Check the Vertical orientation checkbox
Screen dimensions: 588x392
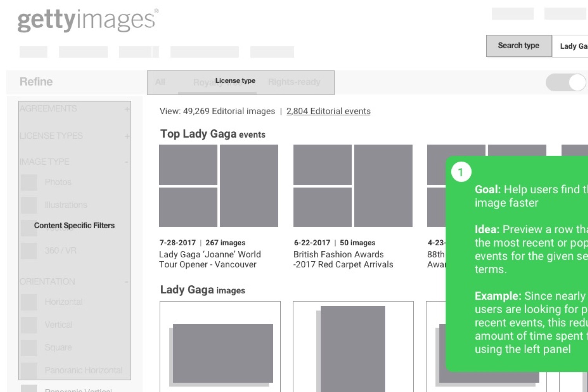coord(29,325)
